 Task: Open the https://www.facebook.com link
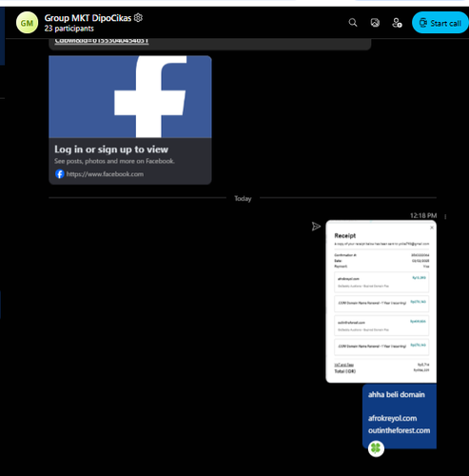tap(105, 174)
